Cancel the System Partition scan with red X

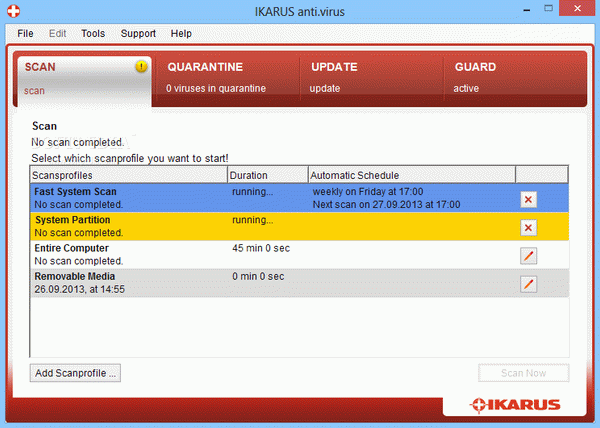coord(528,228)
